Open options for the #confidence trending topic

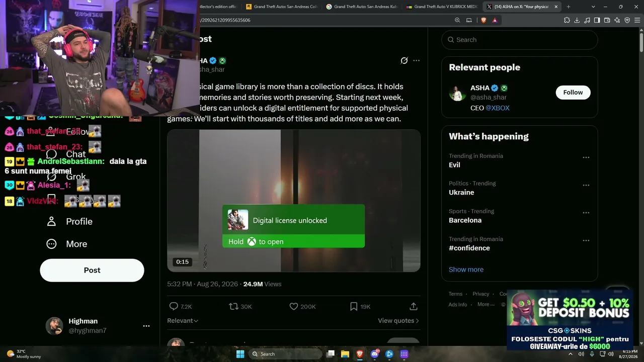586,240
